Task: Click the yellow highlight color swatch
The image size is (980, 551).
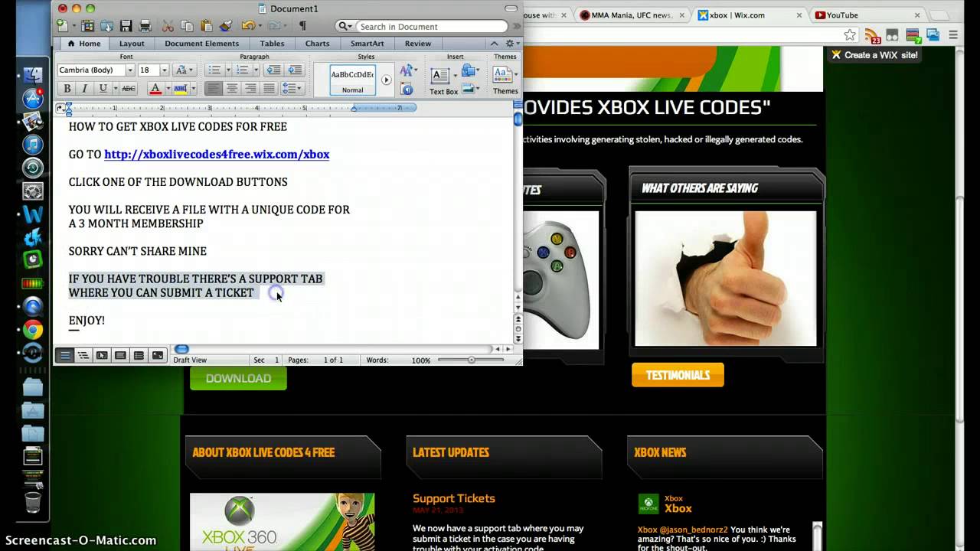Action: tap(181, 89)
